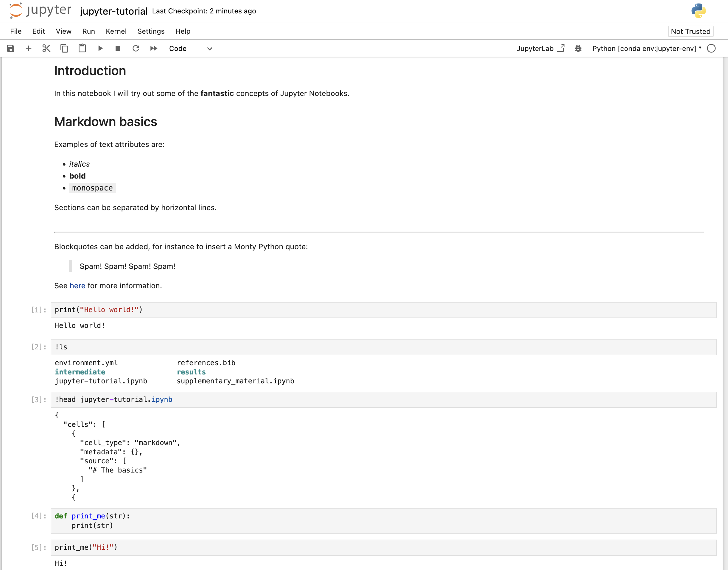The height and width of the screenshot is (570, 728).
Task: Follow the 'here' hyperlink
Action: tap(77, 286)
